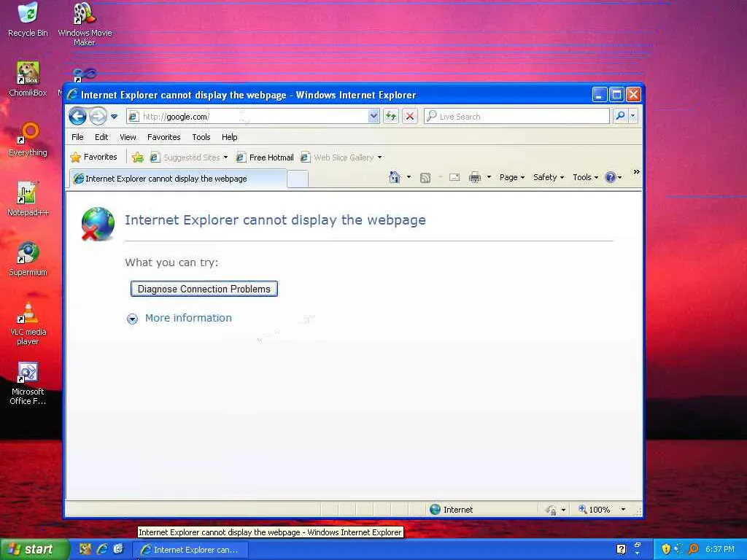
Task: Click the orange magnifier tray icon
Action: click(x=693, y=549)
